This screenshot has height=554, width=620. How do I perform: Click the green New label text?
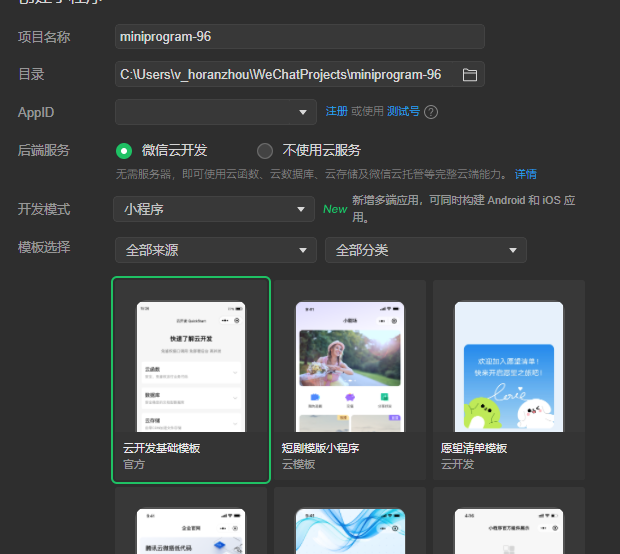pyautogui.click(x=335, y=209)
